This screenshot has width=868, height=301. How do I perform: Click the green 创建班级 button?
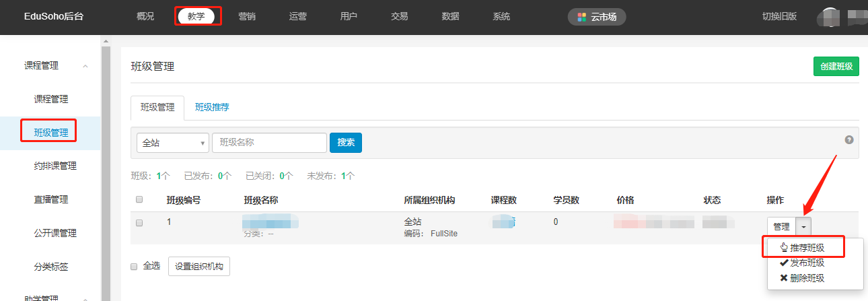[x=836, y=66]
